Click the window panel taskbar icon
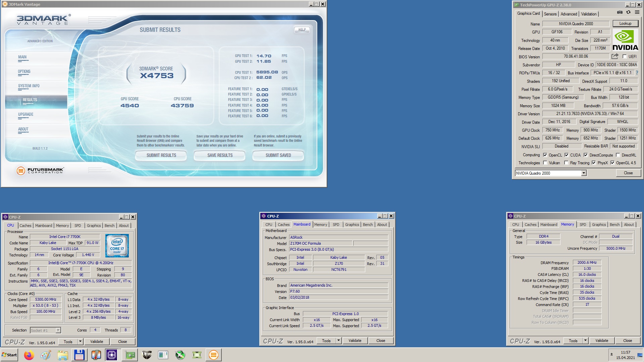Image resolution: width=644 pixels, height=362 pixels. coord(163,355)
